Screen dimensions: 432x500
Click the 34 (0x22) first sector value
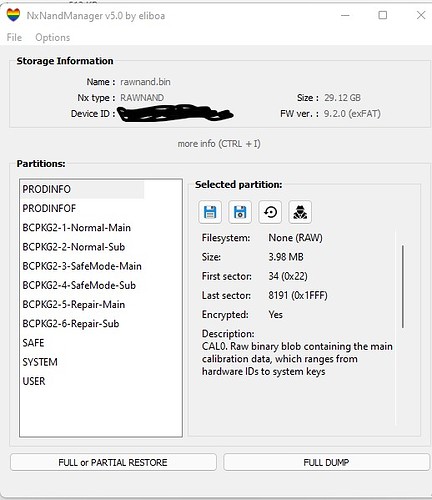288,276
